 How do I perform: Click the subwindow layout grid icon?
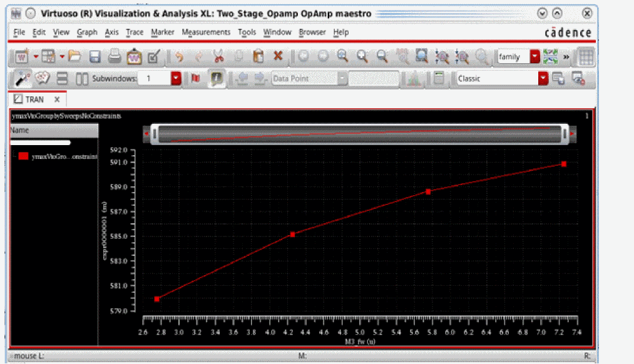(49, 57)
